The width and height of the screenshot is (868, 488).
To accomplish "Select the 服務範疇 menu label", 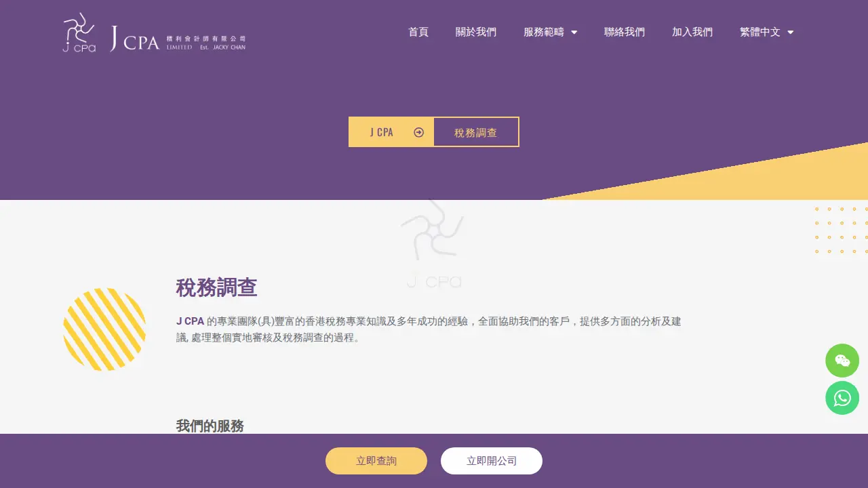I will pyautogui.click(x=544, y=32).
